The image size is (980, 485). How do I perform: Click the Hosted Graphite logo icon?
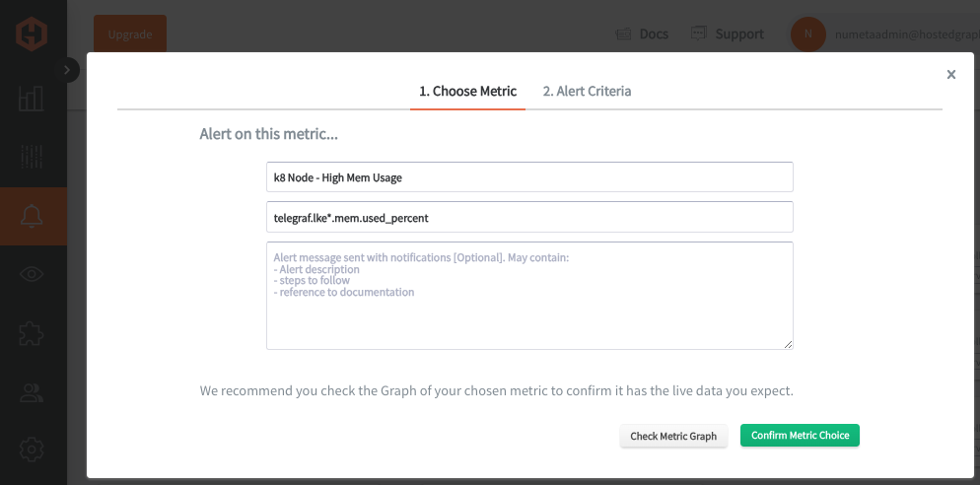[x=31, y=35]
